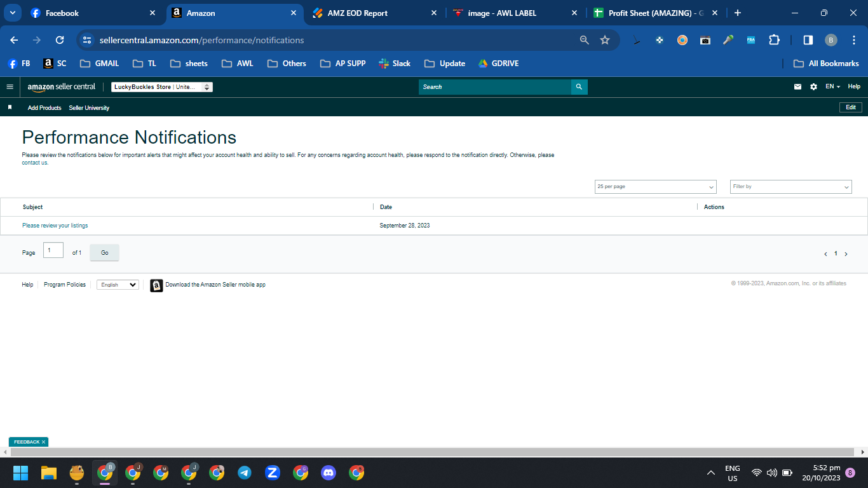Go to the next results page arrow
The width and height of the screenshot is (868, 488).
tap(846, 254)
